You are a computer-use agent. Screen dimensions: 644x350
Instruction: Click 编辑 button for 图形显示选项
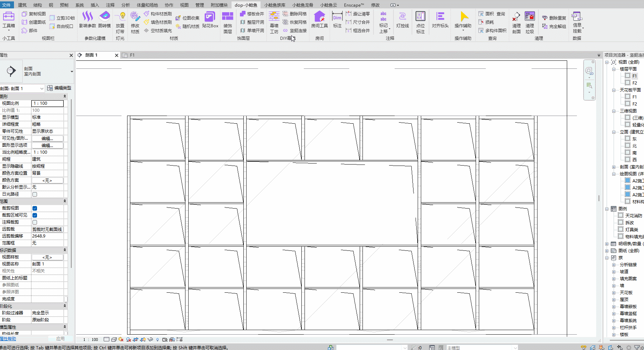click(x=47, y=145)
